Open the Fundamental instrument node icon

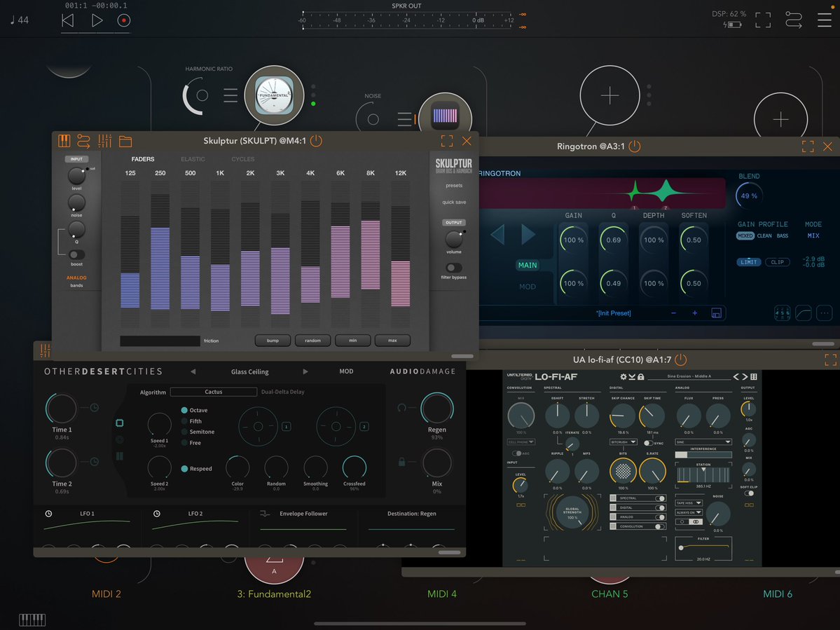(x=275, y=95)
